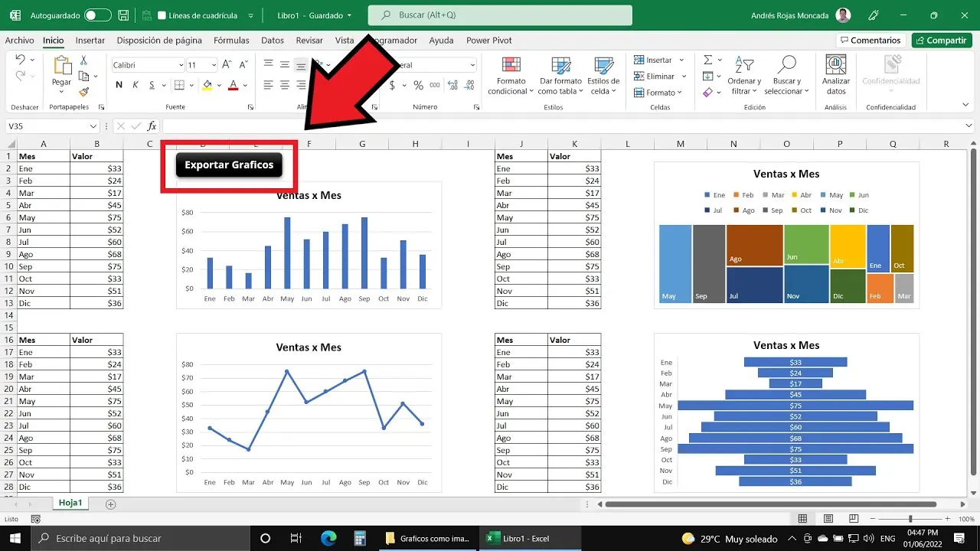Open the Insertar ribbon tab
Viewport: 980px width, 551px height.
coord(90,41)
